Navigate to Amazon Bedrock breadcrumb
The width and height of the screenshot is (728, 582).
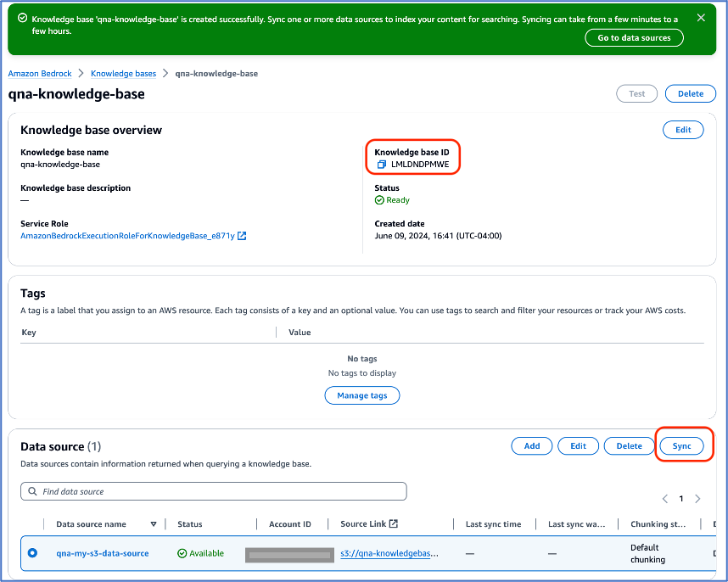coord(39,73)
